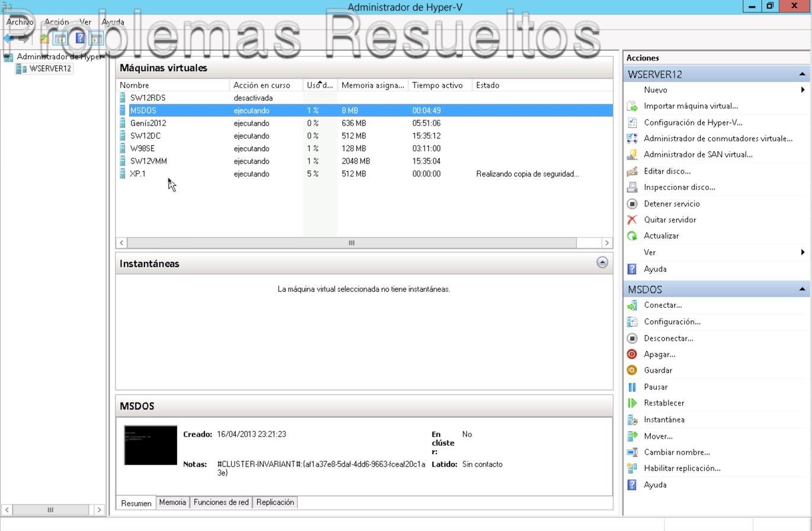Screen dimensions: 812x531
Task: Click the blue help toolbar icon
Action: coord(80,39)
